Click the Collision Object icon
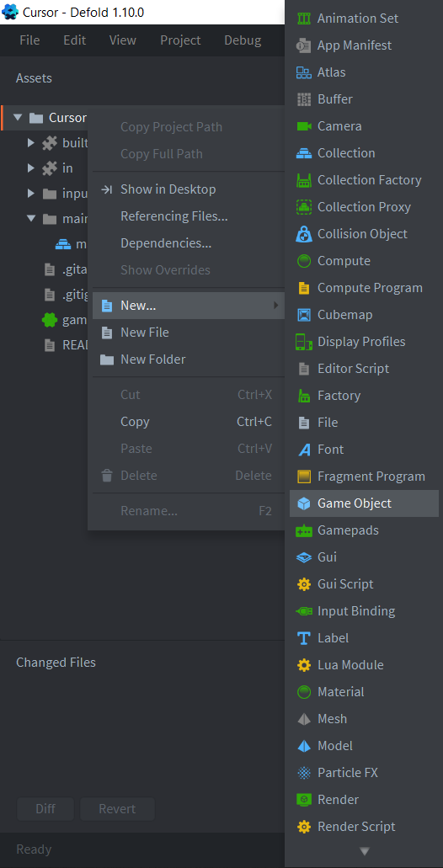 [304, 234]
